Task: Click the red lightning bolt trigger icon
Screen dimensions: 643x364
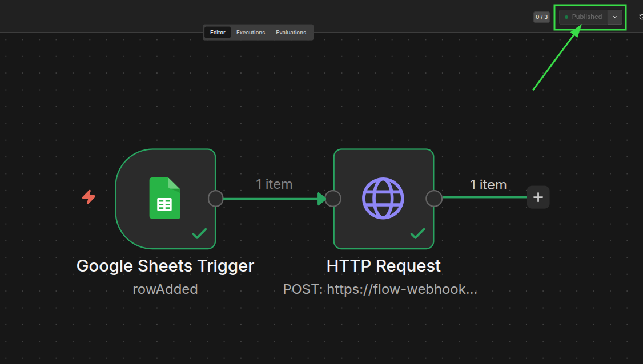Action: click(89, 197)
